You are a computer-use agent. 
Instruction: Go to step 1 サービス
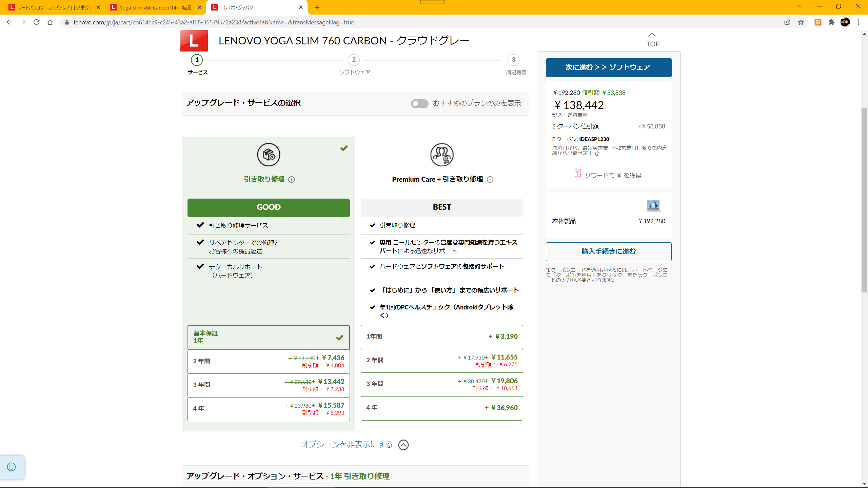[x=197, y=65]
